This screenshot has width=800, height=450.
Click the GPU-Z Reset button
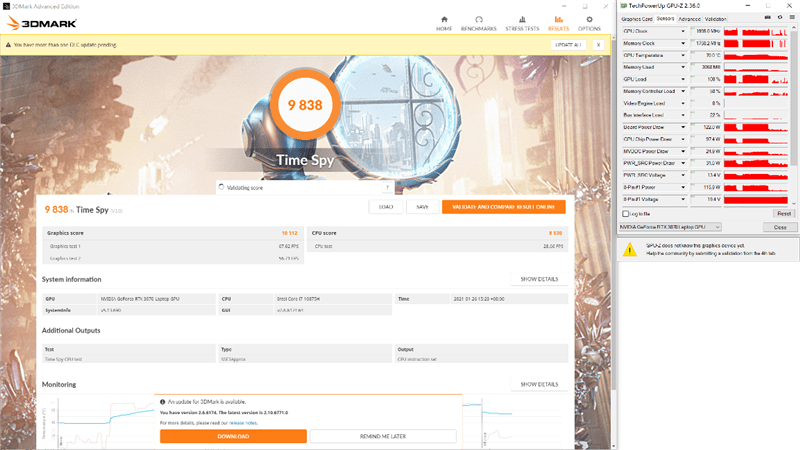tap(784, 214)
